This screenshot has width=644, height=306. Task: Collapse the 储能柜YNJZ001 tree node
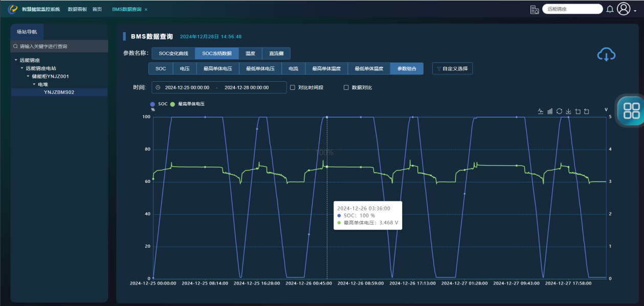tap(28, 76)
